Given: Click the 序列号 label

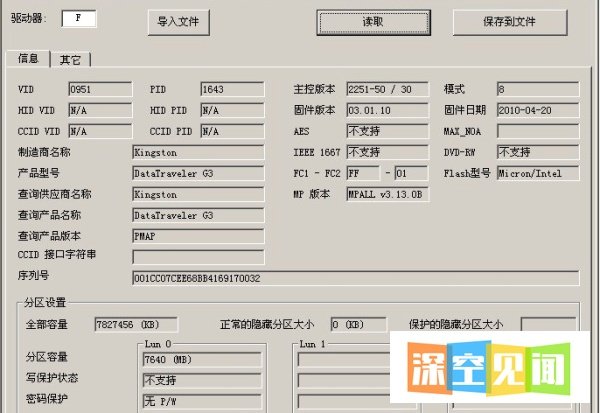Looking at the screenshot, I should tap(33, 275).
